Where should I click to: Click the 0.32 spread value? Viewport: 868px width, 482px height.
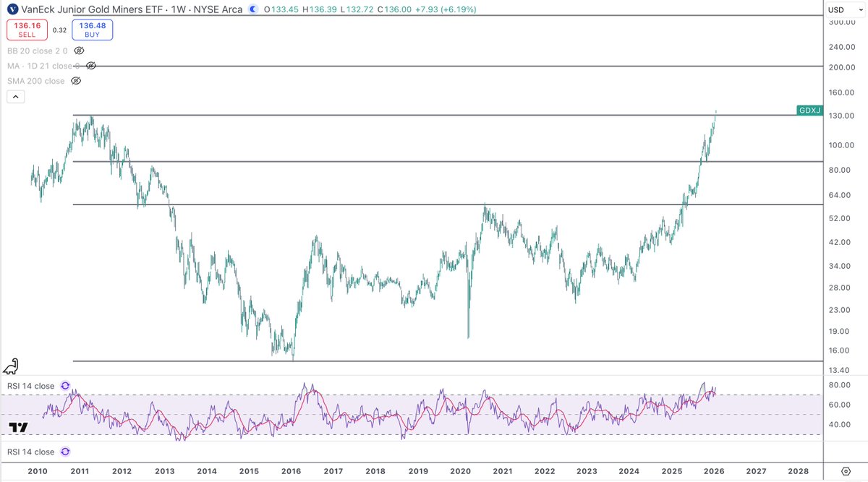pos(59,30)
